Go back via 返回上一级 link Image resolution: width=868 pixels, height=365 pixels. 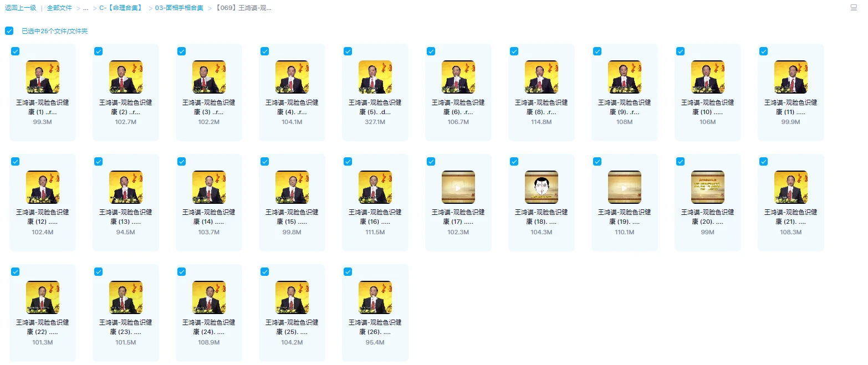(x=21, y=8)
